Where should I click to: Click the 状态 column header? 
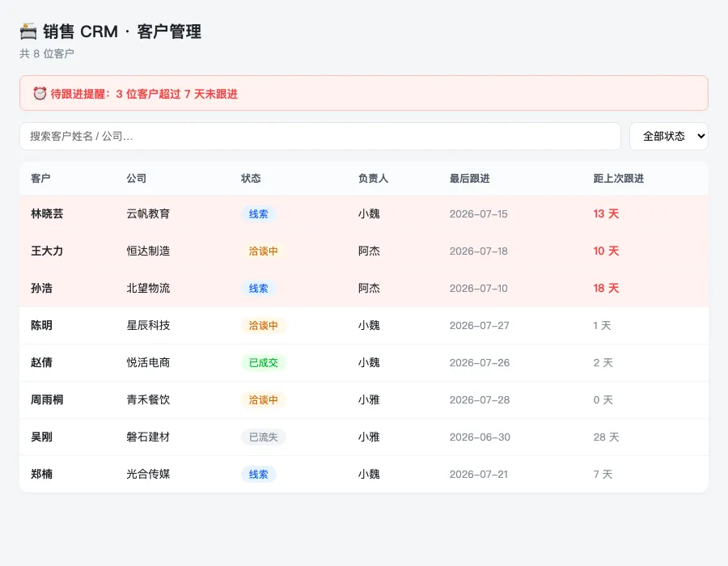point(251,178)
